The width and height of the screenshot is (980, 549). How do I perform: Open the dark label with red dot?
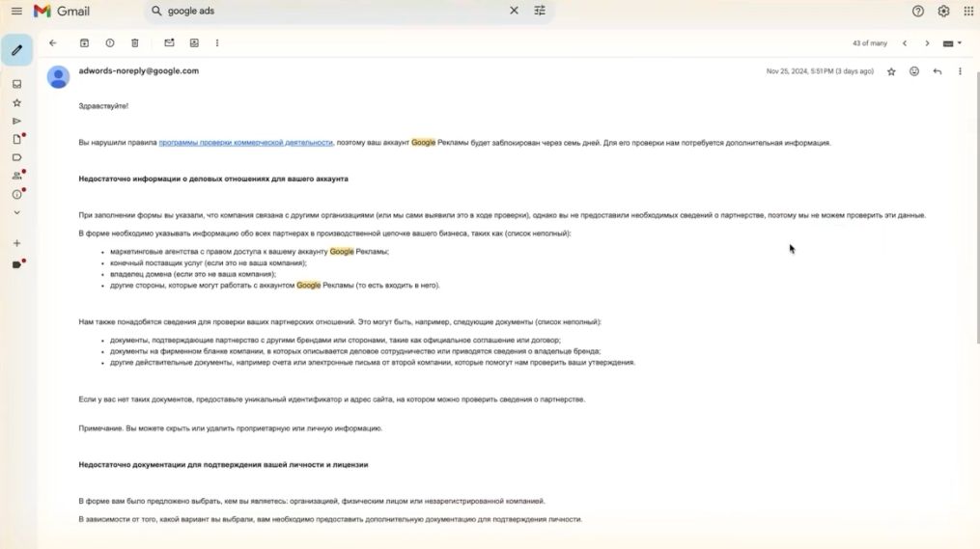pos(17,264)
